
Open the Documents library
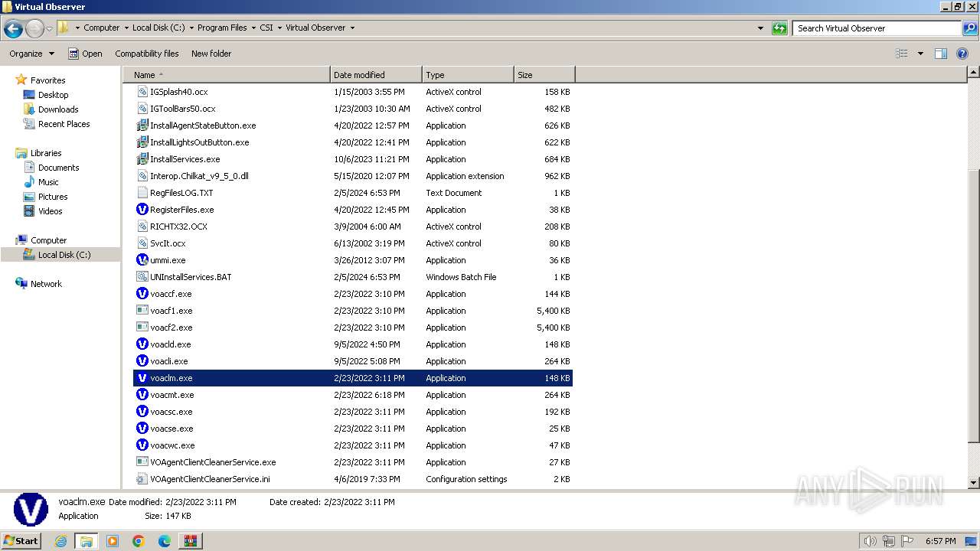(58, 168)
